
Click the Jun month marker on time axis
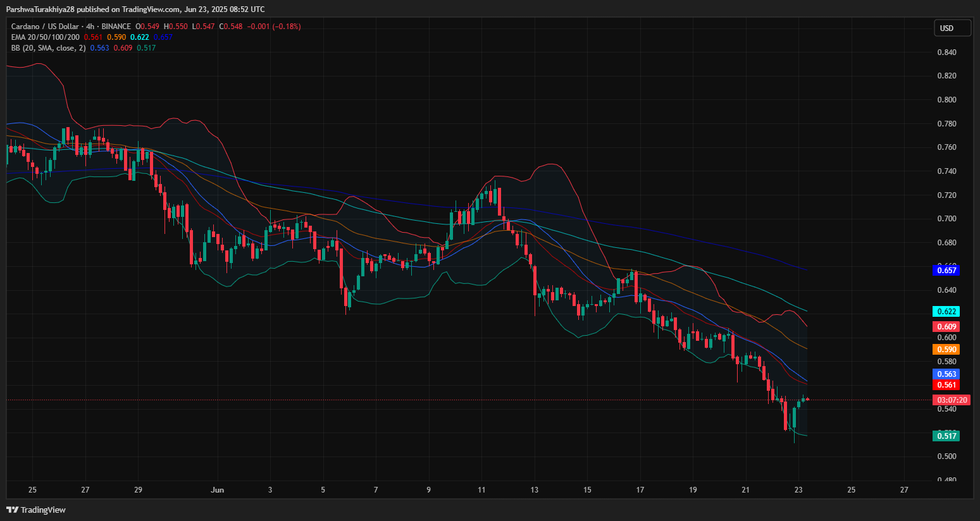(x=217, y=490)
